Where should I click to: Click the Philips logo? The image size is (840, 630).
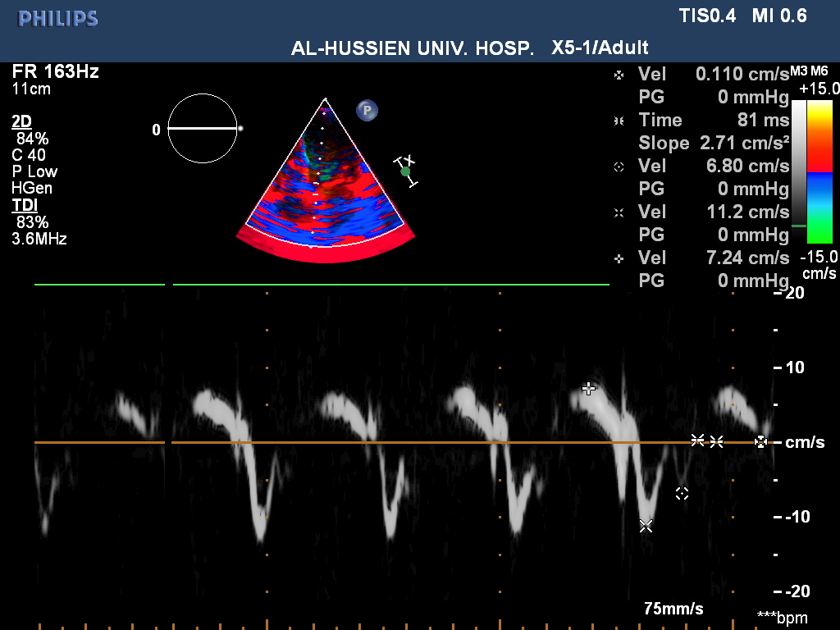point(58,19)
